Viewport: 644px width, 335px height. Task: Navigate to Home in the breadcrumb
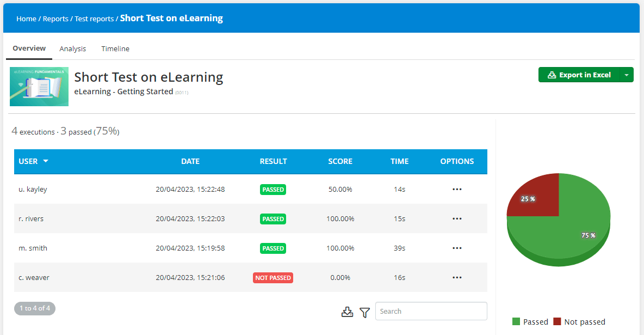tap(26, 19)
